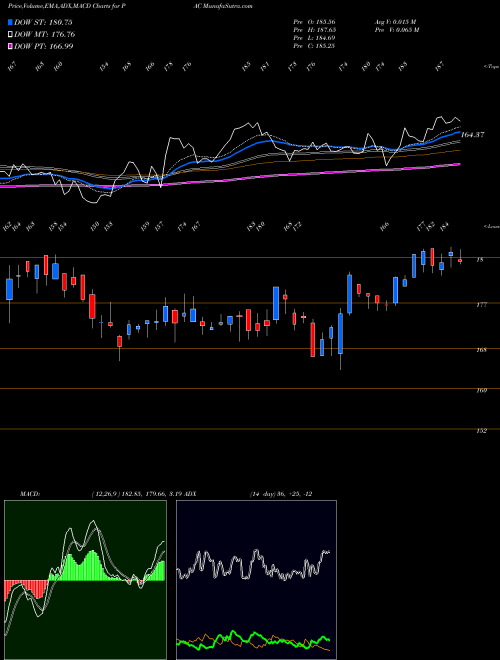Click the Pre O: 185.36 value
The height and width of the screenshot is (660, 500).
tap(314, 22)
